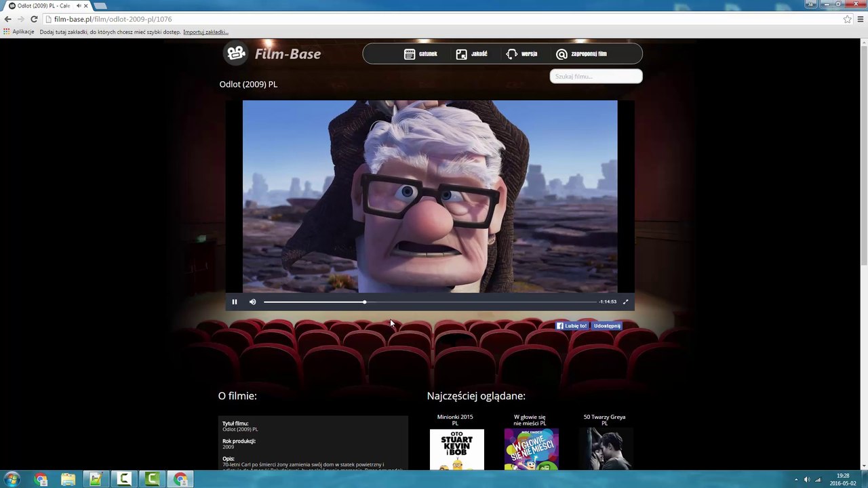Click the Najczęściej oglądane heading

[x=476, y=396]
